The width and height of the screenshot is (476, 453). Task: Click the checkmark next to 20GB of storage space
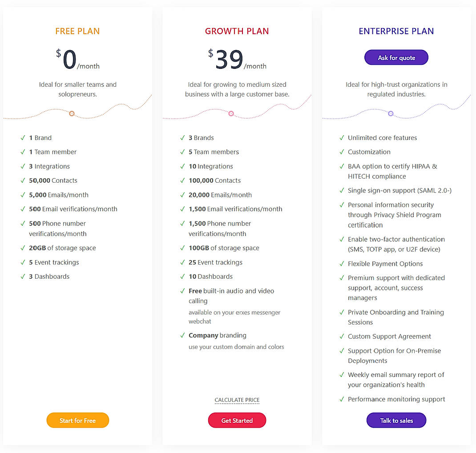[23, 248]
